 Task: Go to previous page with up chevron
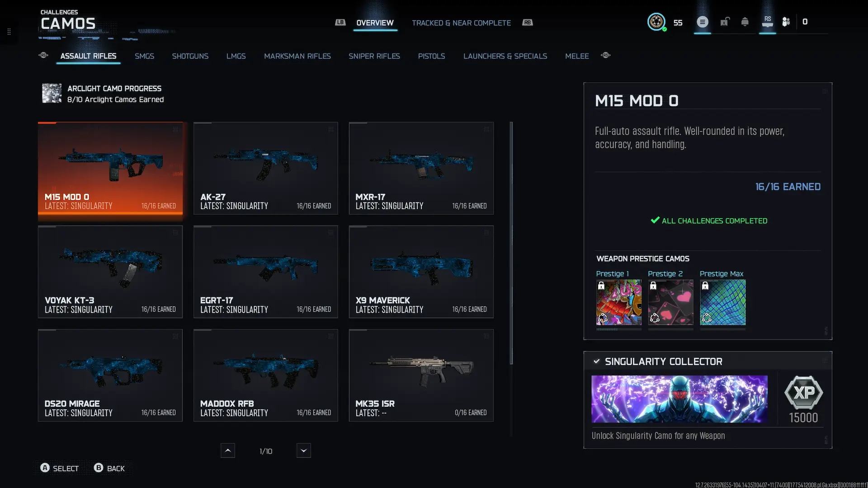click(x=228, y=450)
